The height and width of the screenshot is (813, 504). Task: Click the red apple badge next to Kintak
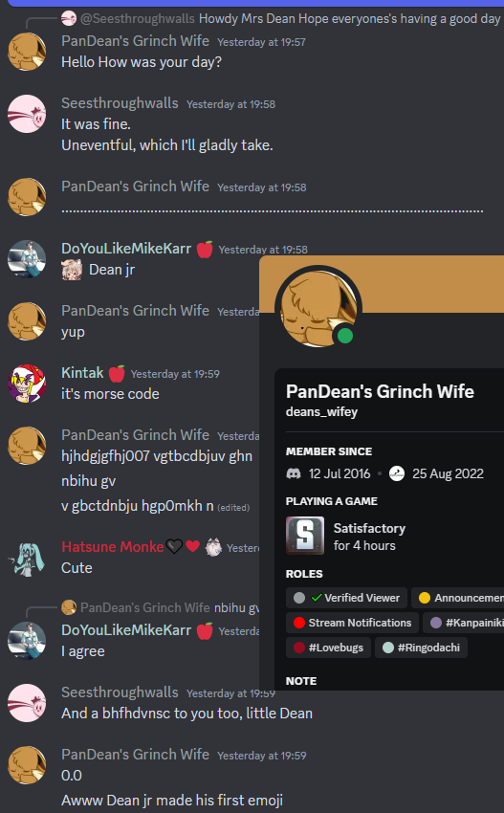coord(117,373)
